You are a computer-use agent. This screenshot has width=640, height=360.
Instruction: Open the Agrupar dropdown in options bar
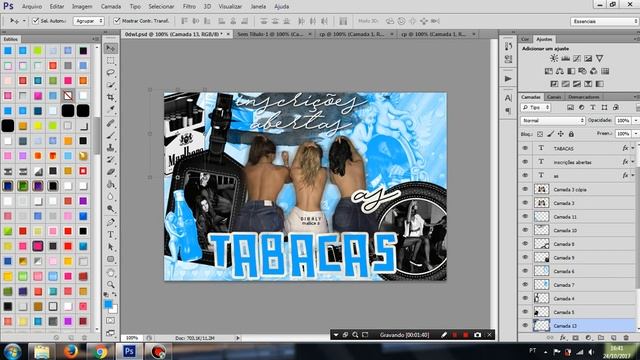(89, 21)
